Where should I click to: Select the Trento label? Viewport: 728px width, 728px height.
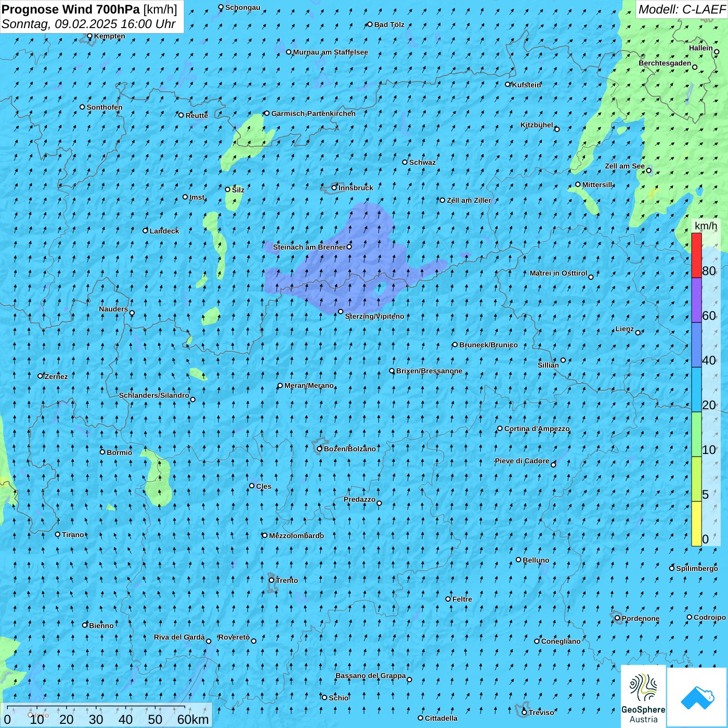coord(287,580)
